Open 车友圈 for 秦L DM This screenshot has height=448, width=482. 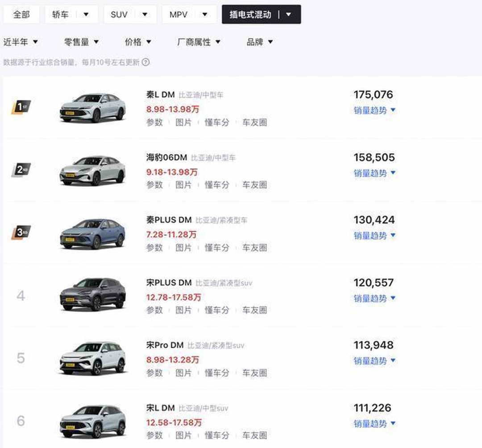point(254,122)
